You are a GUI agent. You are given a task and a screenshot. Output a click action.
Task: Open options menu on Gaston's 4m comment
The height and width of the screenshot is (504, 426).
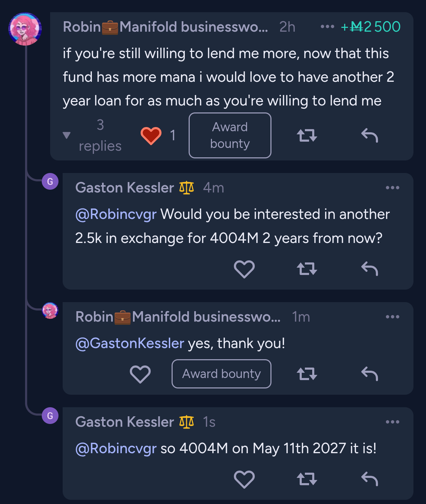[393, 188]
